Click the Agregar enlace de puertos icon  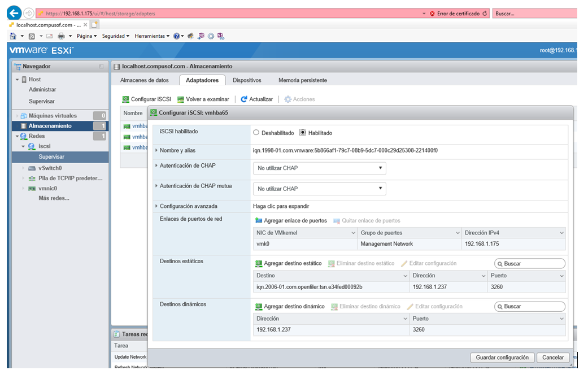tap(258, 220)
